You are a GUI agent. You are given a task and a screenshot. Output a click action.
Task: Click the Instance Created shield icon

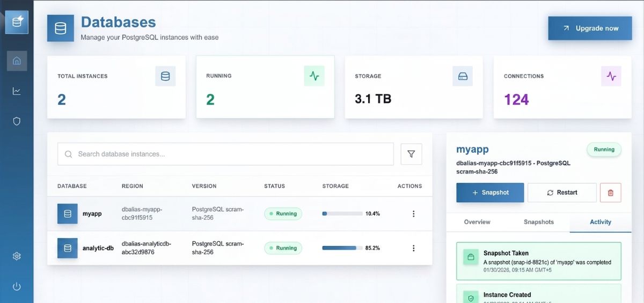[x=471, y=298]
